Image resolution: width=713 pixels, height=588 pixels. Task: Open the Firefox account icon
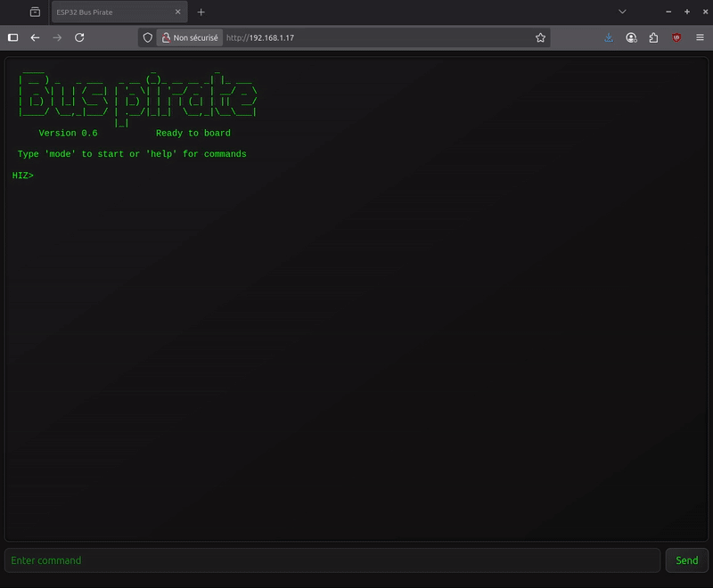pos(632,38)
